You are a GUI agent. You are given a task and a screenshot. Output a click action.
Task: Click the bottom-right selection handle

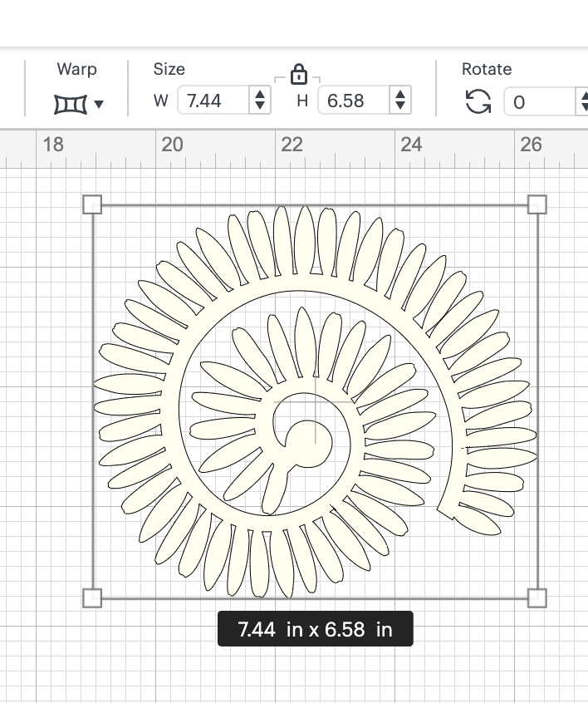[x=537, y=597]
